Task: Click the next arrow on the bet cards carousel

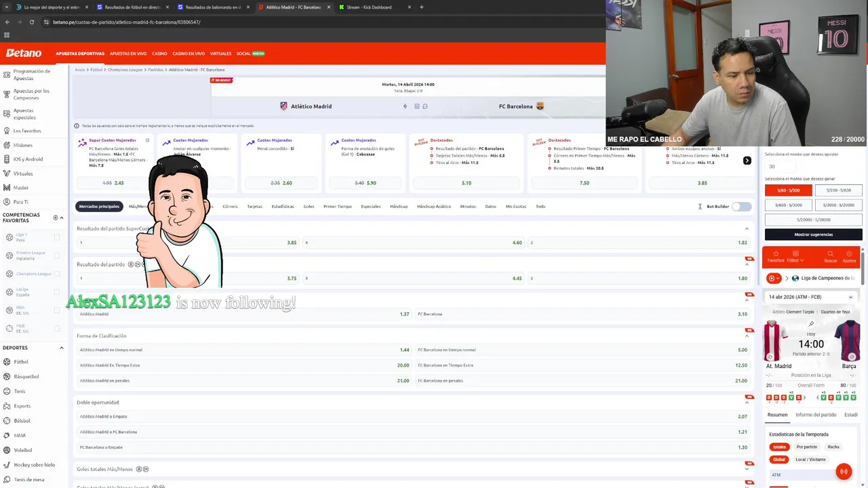Action: pos(747,161)
